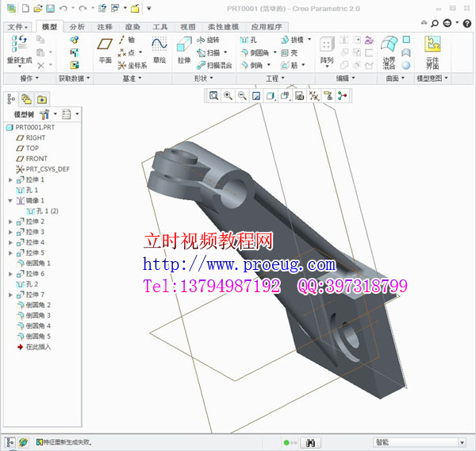Select the FRONT datum plane in tree
Screen dimensions: 476x451
(x=32, y=159)
